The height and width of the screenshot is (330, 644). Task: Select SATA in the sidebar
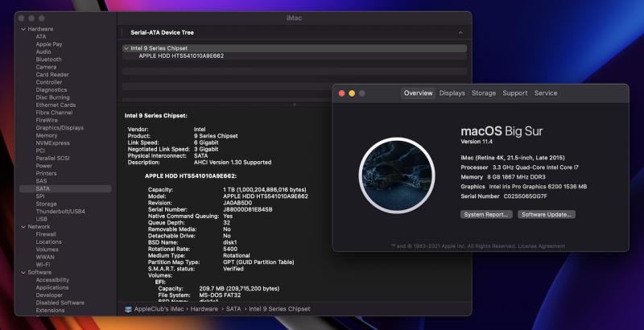point(65,189)
